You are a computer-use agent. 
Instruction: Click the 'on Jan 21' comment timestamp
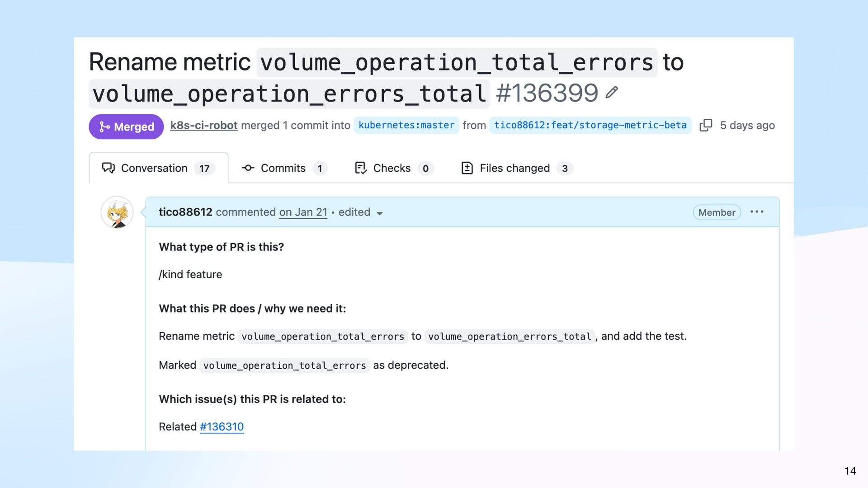point(303,212)
